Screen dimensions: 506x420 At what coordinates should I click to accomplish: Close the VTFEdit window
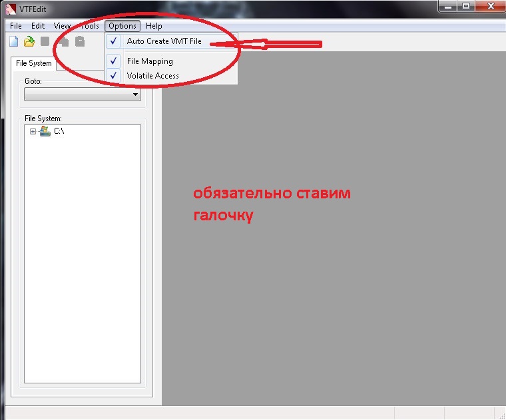pyautogui.click(x=491, y=7)
